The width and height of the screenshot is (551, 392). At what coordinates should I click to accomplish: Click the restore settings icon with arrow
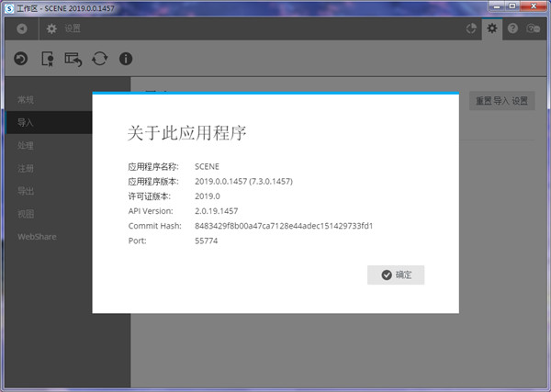click(x=73, y=59)
